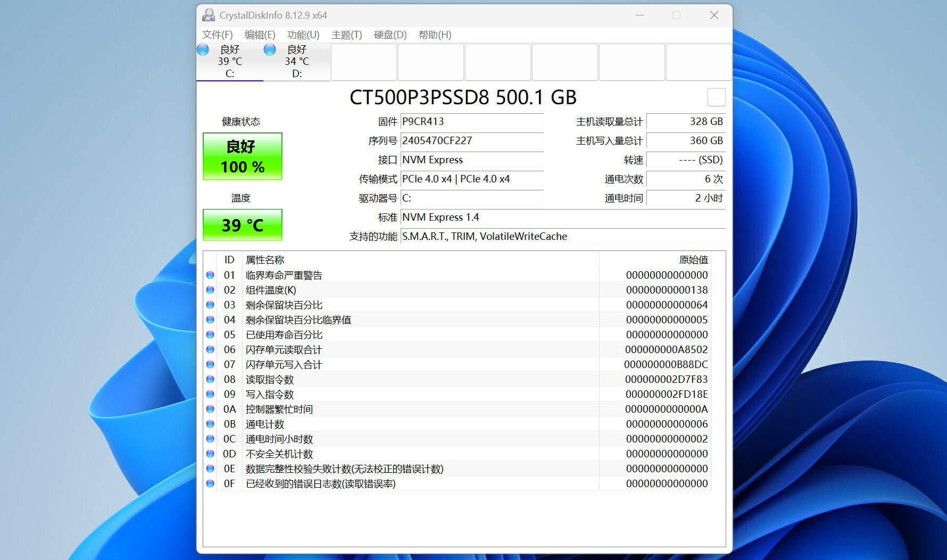Click the status orb of row 04 剩余保留块百分比临界值
Screen dimensions: 947x560
[x=210, y=320]
